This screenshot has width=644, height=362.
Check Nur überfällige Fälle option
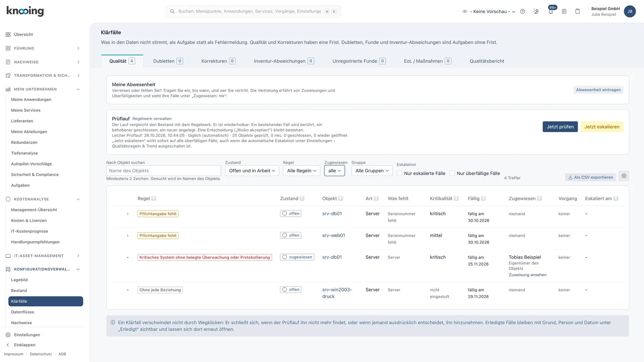[x=452, y=173]
